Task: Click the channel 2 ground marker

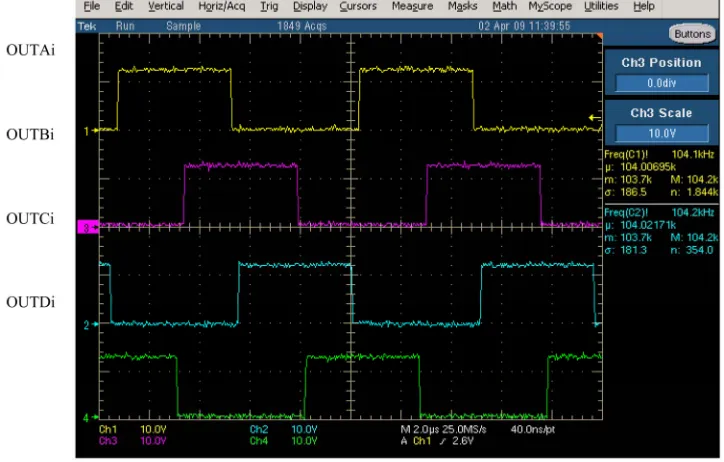Action: 91,324
